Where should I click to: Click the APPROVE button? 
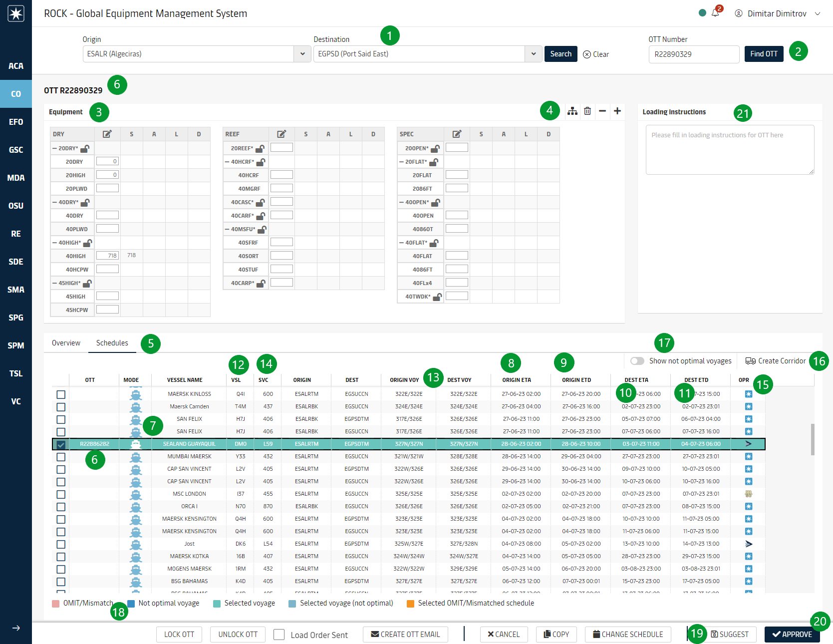tap(792, 634)
